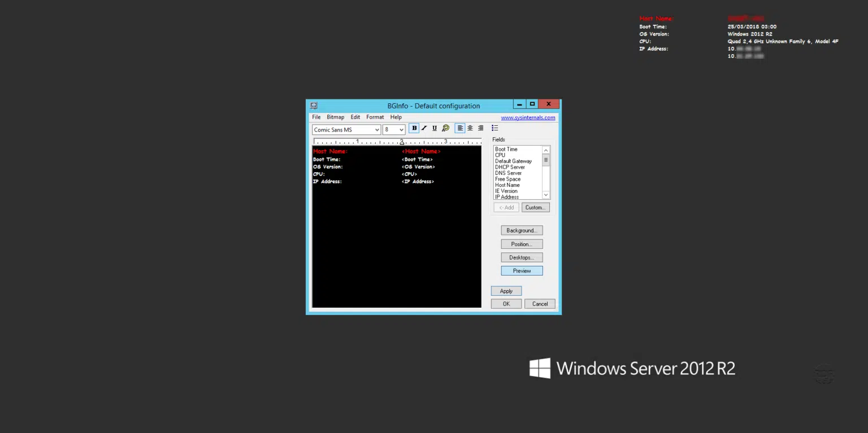868x433 pixels.
Task: Open the Edit menu
Action: pyautogui.click(x=355, y=117)
